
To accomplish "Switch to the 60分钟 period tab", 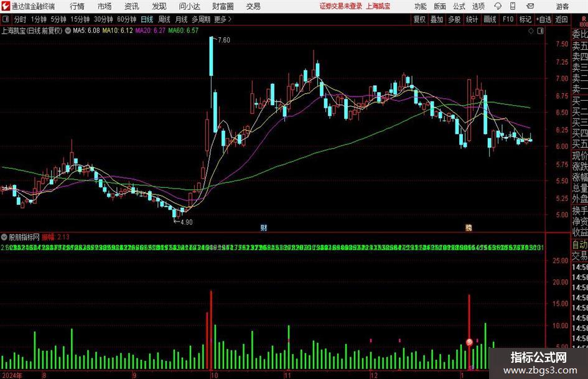I will click(127, 19).
